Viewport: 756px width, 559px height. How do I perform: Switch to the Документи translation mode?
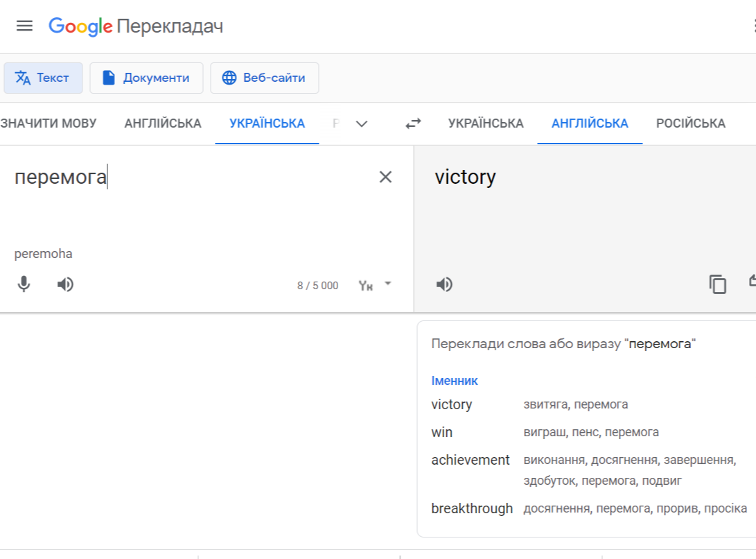click(146, 78)
